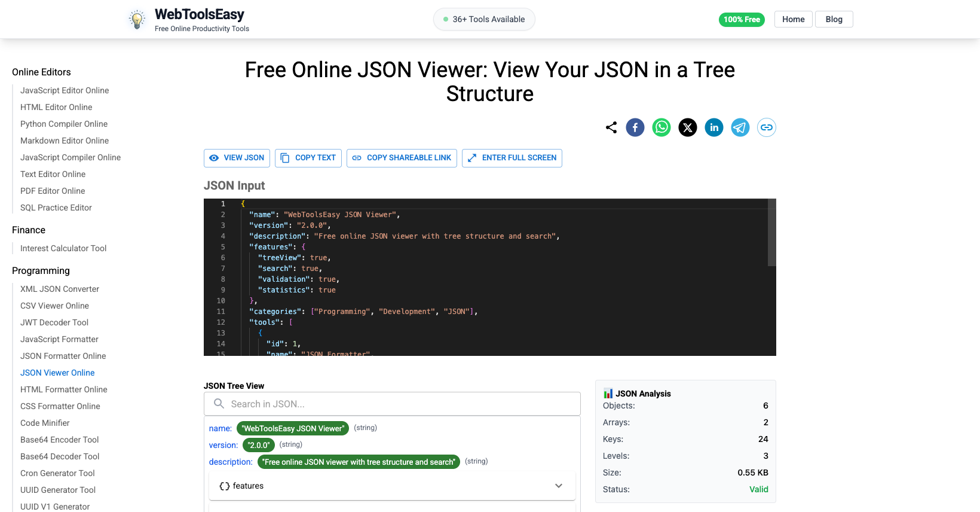
Task: Open JavaScript Editor Online link
Action: pos(65,90)
